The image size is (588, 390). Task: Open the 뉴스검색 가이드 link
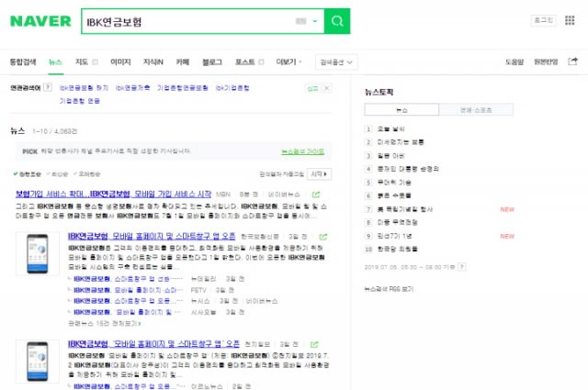[302, 150]
